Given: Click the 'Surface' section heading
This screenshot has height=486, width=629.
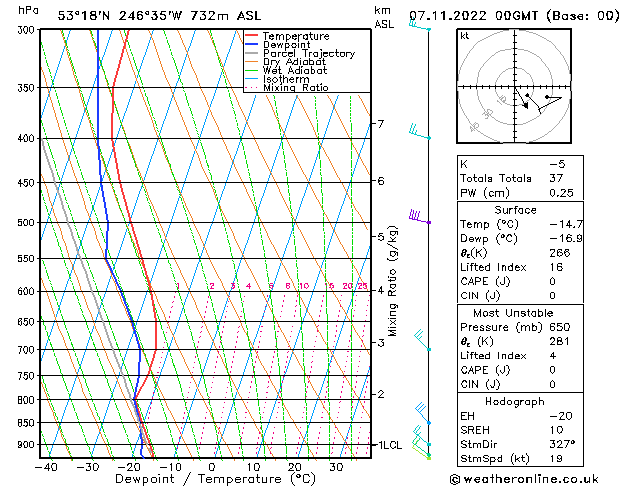Looking at the screenshot, I should point(515,211).
